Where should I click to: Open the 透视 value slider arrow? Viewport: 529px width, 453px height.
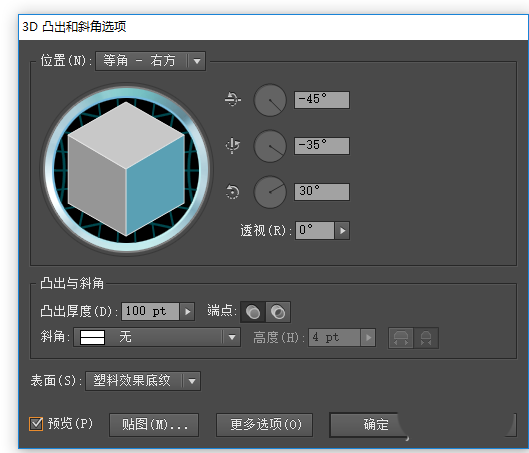point(342,231)
